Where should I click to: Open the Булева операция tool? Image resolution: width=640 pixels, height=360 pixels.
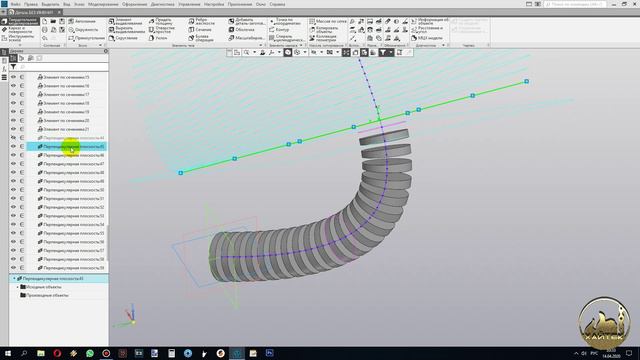pos(201,38)
